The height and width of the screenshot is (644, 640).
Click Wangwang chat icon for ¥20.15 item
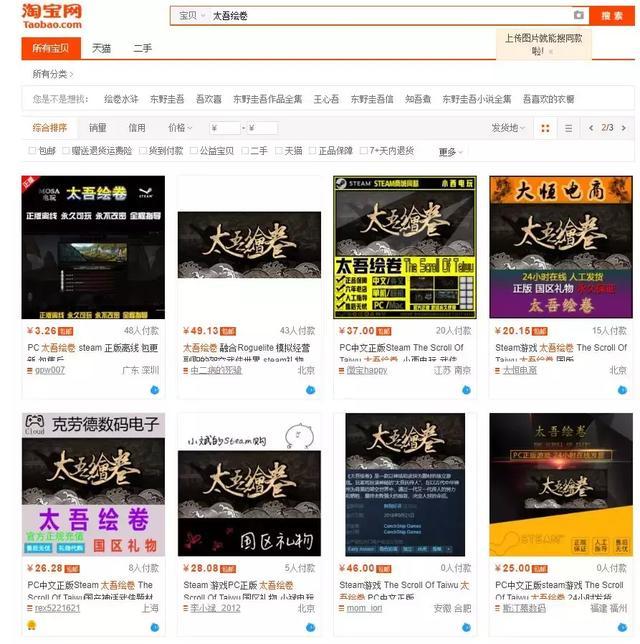click(x=623, y=390)
